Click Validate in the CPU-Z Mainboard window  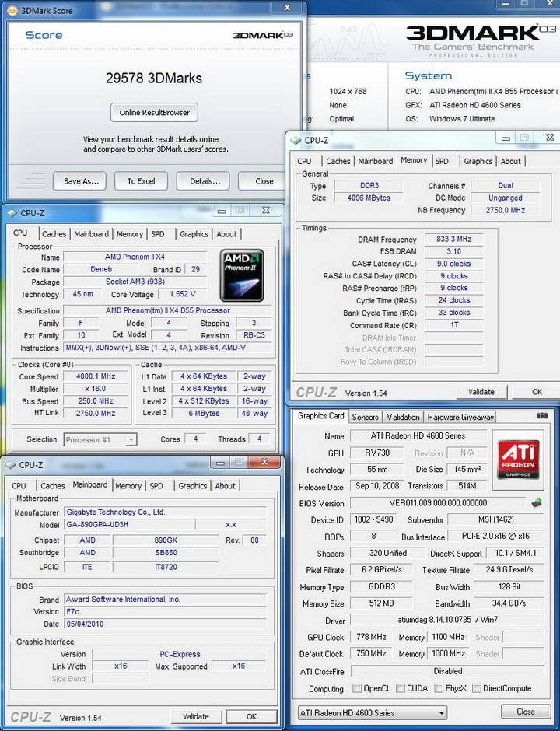(x=195, y=716)
